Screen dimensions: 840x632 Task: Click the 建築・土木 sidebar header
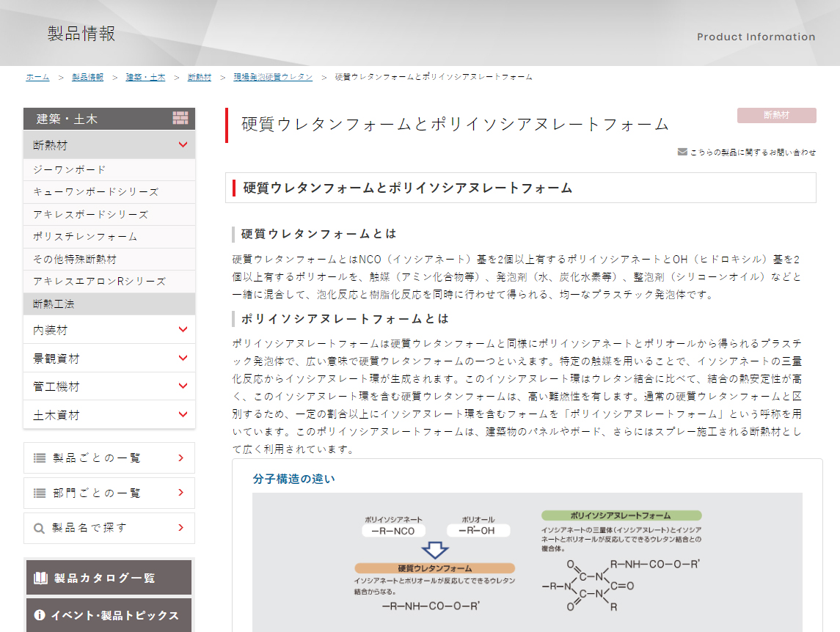(109, 119)
